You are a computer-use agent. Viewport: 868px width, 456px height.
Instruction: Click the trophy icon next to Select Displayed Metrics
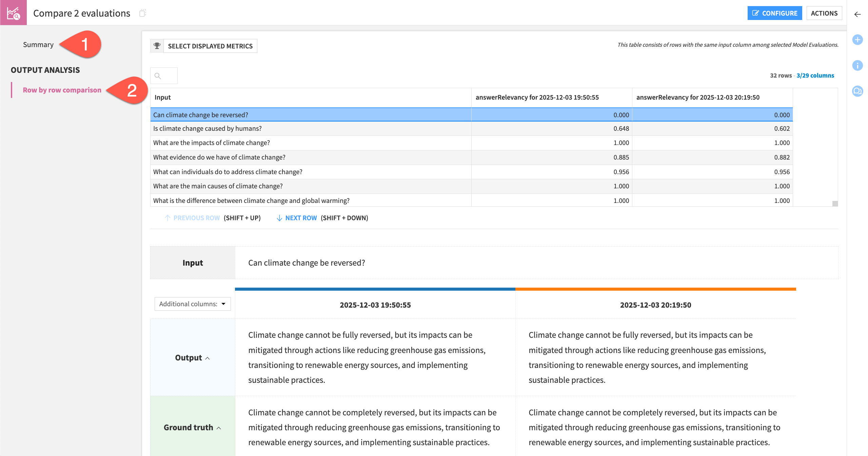pos(157,46)
